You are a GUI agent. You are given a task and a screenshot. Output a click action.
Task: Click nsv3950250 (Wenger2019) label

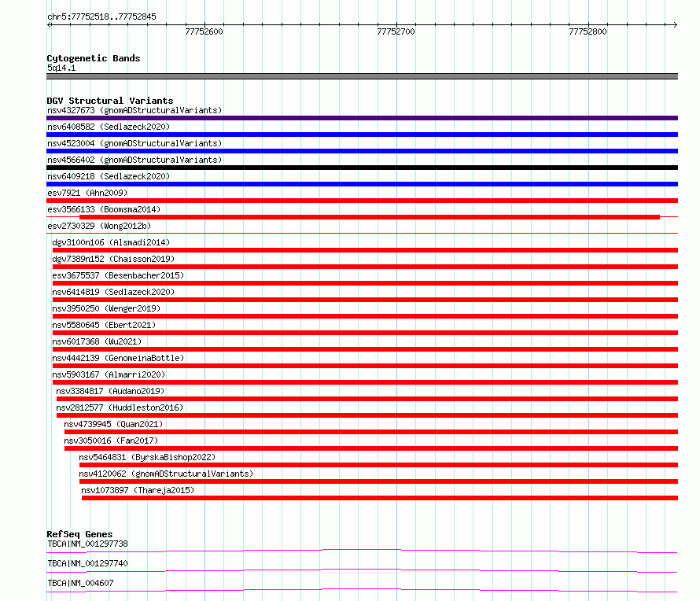click(106, 308)
